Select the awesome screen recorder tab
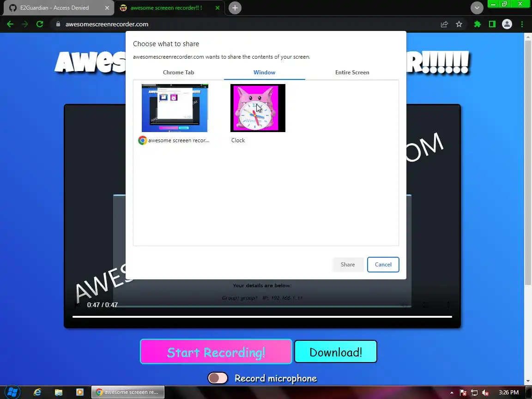Viewport: 532px width, 399px height. 169,8
